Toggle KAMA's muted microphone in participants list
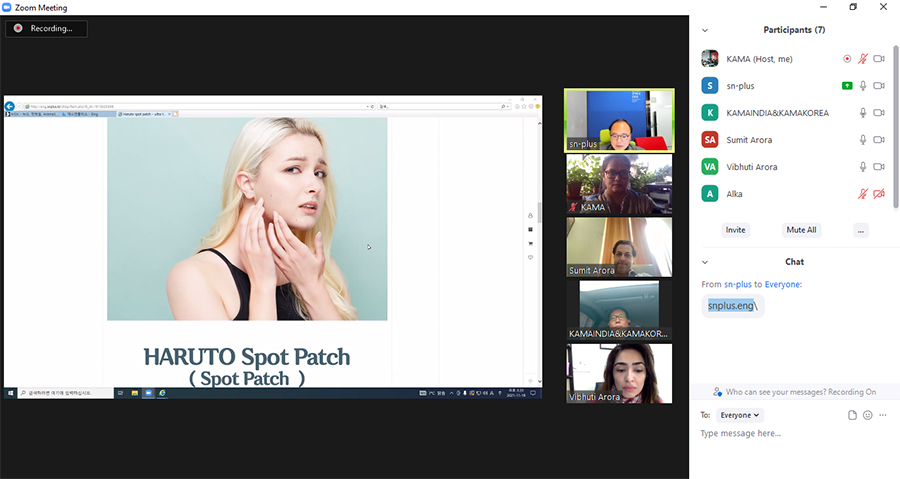 863,59
